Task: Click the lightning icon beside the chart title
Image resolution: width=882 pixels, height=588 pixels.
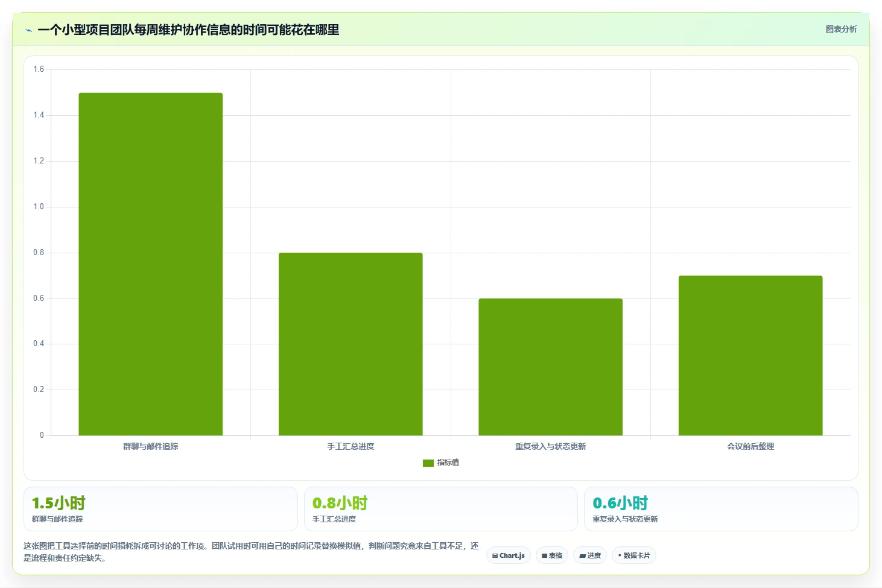Action: pyautogui.click(x=28, y=30)
